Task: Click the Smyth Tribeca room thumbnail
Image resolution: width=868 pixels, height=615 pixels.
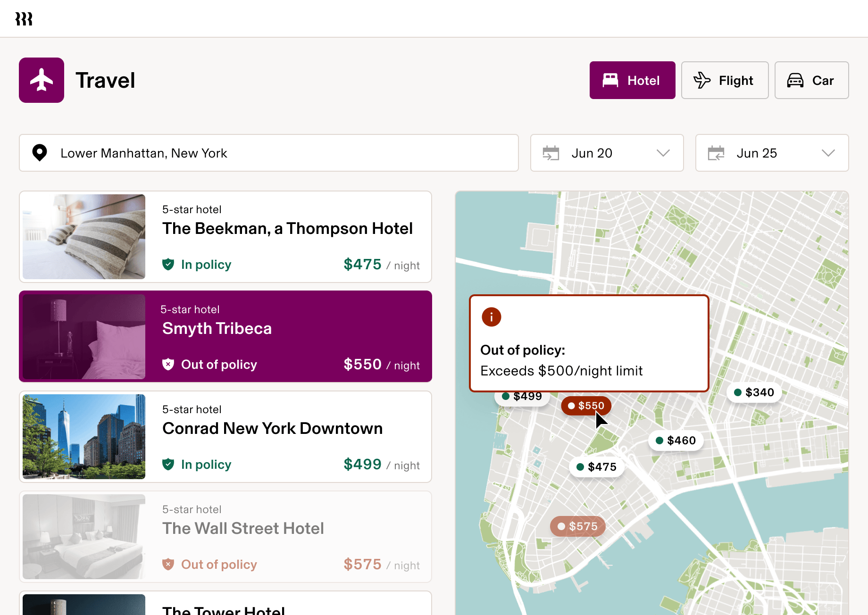Action: pyautogui.click(x=83, y=336)
